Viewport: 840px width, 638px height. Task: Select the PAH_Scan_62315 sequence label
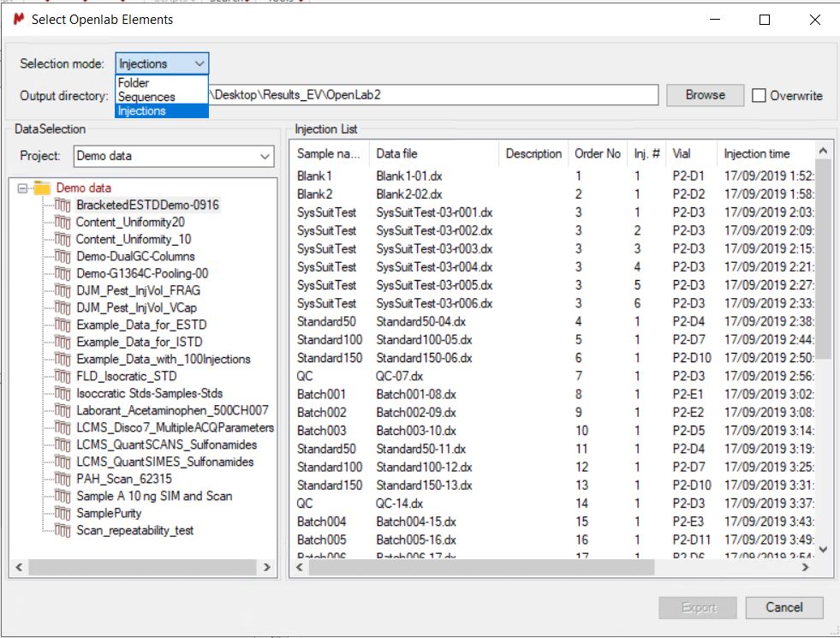click(124, 480)
